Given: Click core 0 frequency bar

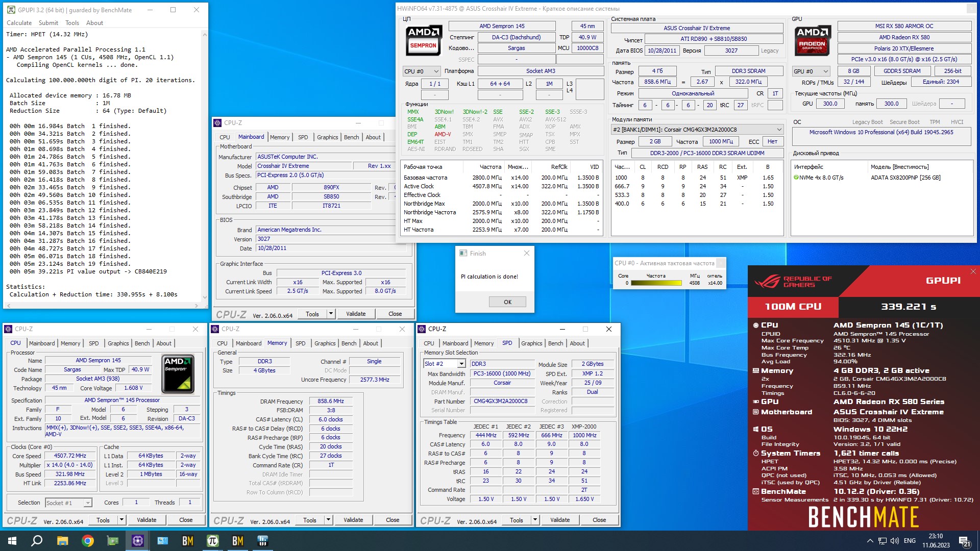Looking at the screenshot, I should 656,283.
